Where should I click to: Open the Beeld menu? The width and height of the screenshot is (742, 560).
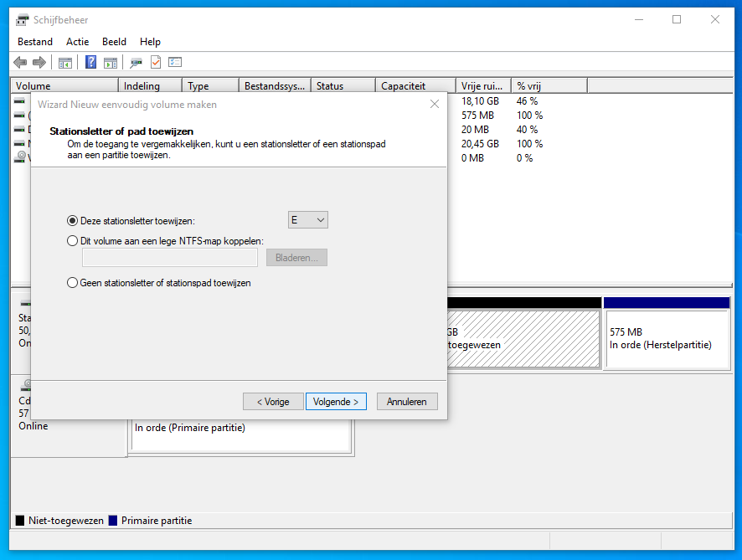(114, 42)
